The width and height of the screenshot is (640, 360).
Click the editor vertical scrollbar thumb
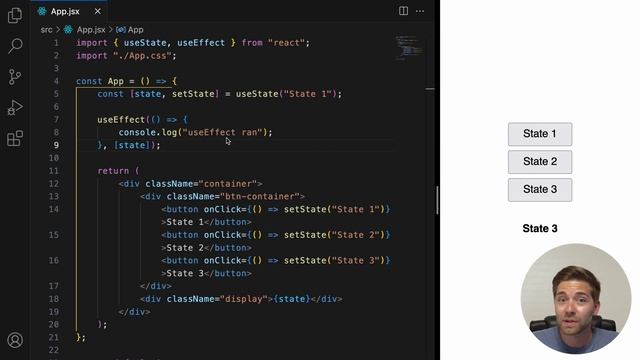(437, 200)
